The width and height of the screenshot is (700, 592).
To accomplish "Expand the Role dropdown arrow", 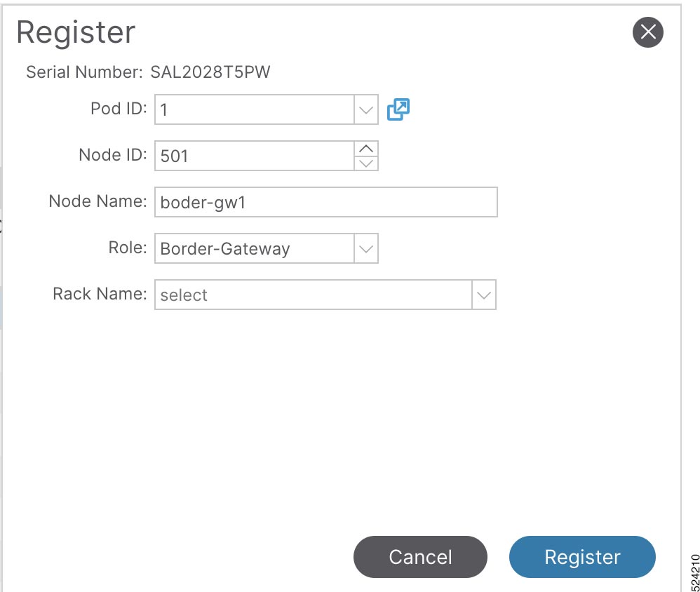I will 366,249.
